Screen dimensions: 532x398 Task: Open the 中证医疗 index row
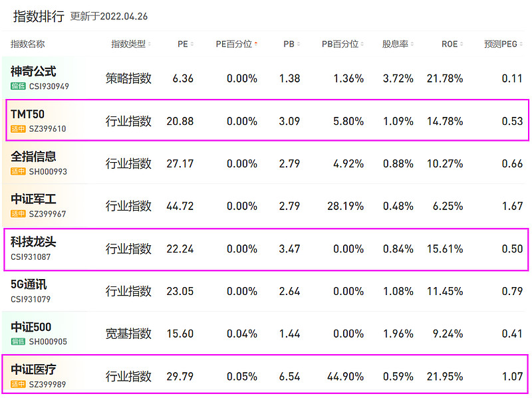265,374
